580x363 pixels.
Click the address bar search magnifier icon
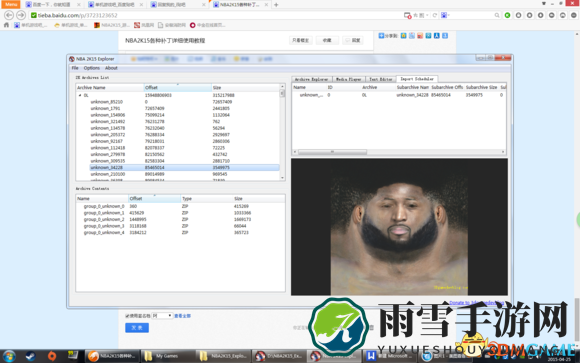(497, 15)
